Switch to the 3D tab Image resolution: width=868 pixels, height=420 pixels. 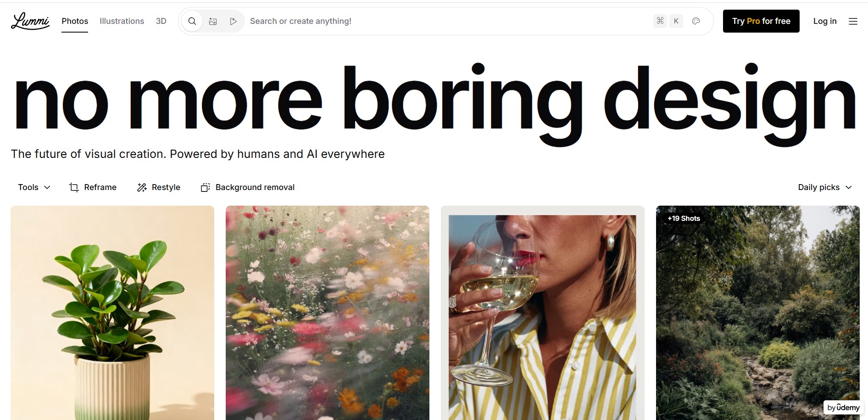161,21
